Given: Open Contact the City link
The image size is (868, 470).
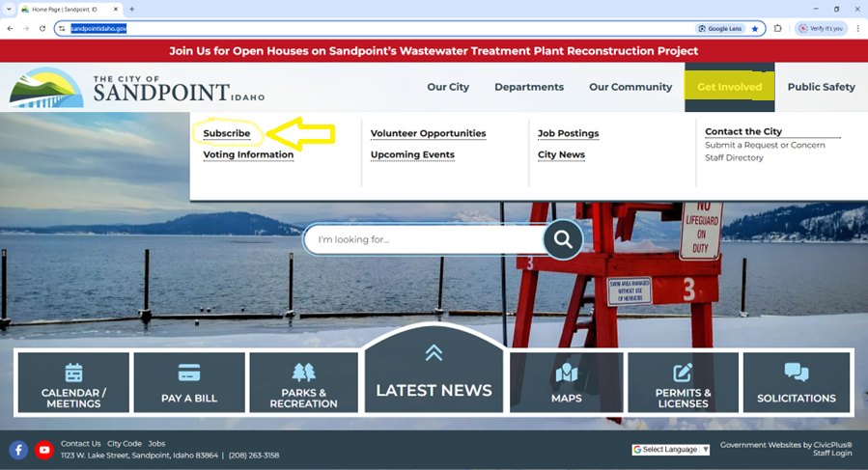Looking at the screenshot, I should 743,131.
